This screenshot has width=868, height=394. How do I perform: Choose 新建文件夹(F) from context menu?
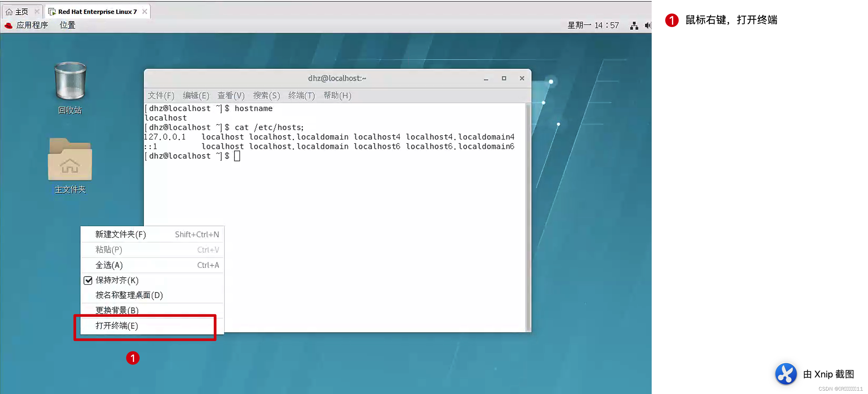[120, 234]
